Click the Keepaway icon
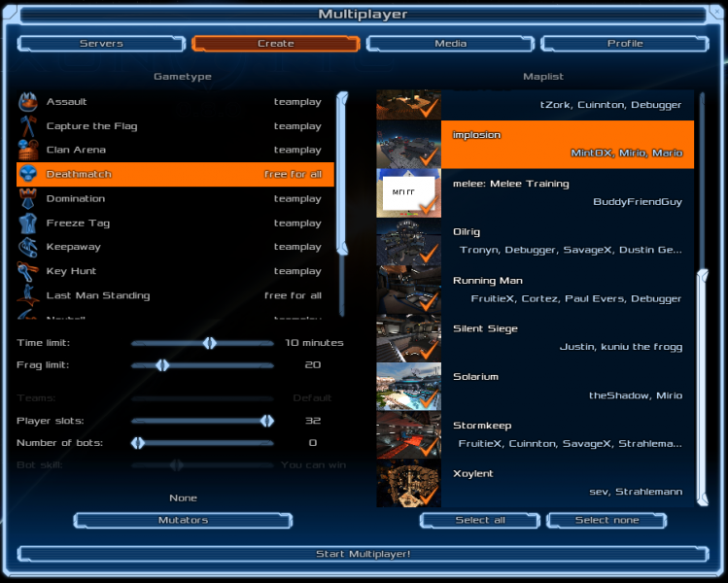The height and width of the screenshot is (583, 728). click(28, 247)
